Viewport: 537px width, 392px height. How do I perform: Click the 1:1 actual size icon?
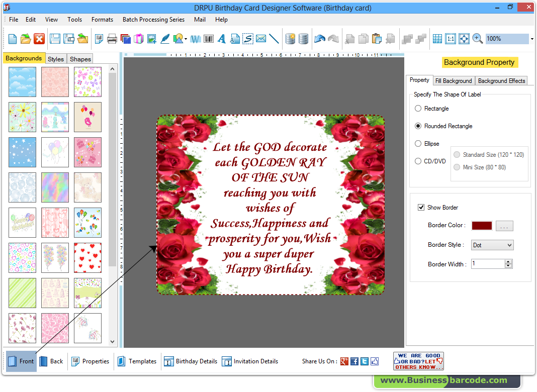pos(451,39)
